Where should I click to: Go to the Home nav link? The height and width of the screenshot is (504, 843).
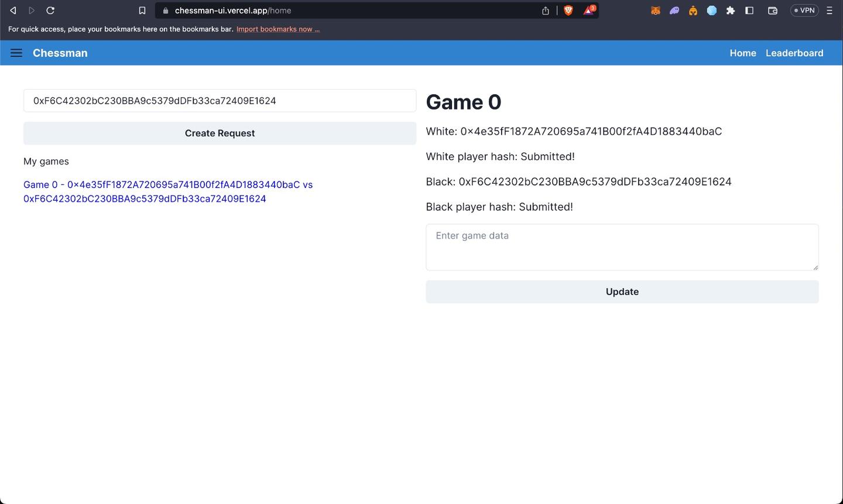(743, 53)
